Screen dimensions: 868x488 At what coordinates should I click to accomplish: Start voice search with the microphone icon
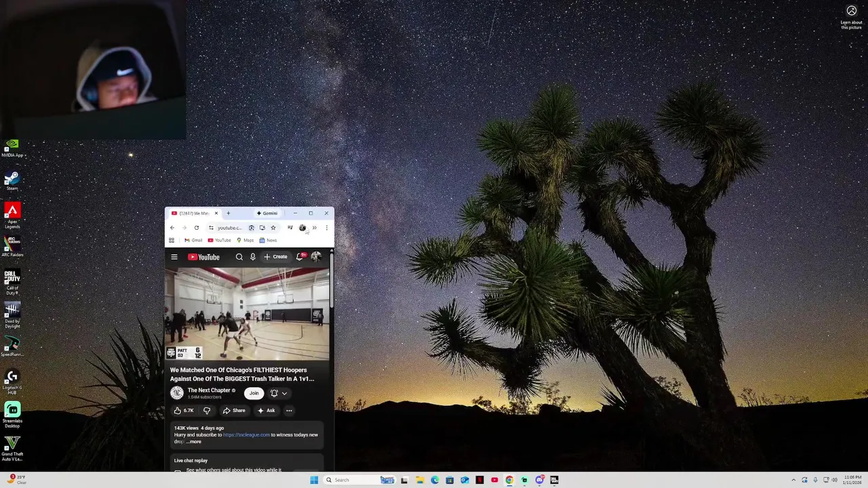pyautogui.click(x=253, y=257)
